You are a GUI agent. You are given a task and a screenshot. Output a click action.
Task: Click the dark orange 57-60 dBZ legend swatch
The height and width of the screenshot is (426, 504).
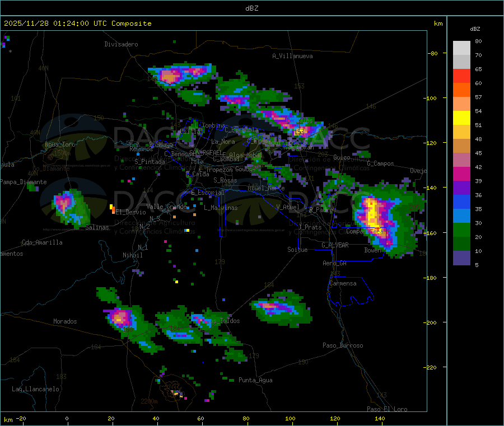[x=461, y=90]
